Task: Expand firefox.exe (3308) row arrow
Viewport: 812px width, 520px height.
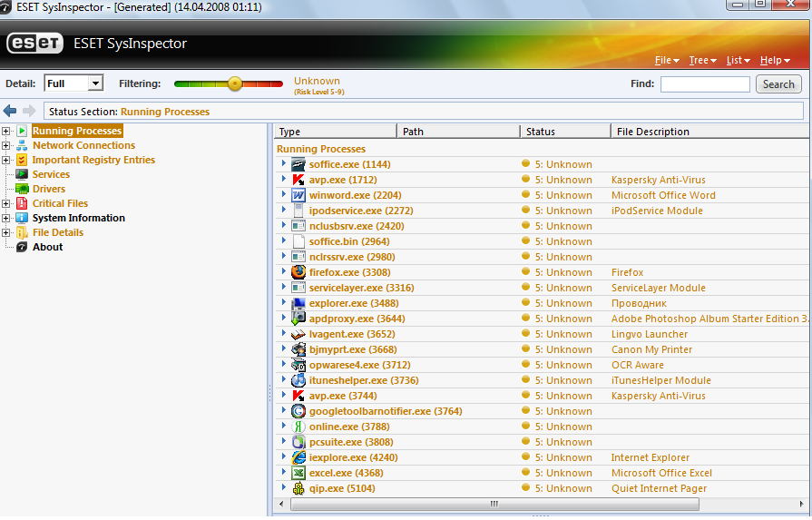Action: pos(283,271)
